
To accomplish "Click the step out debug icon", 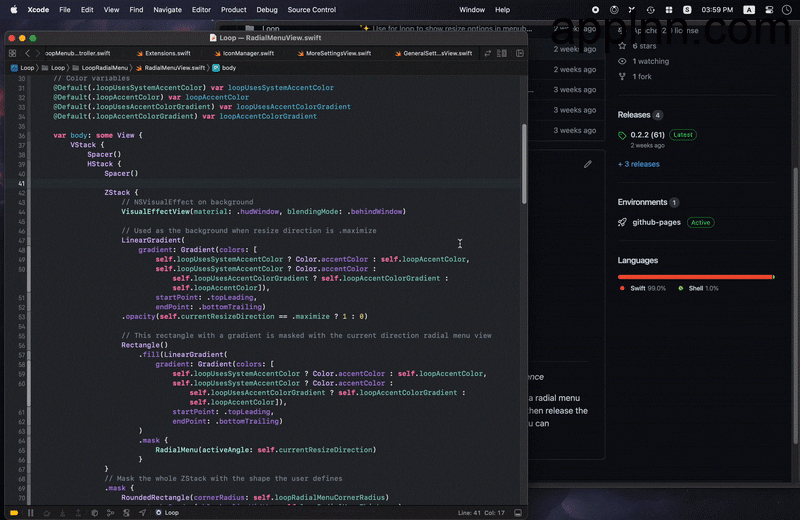I will 78,512.
